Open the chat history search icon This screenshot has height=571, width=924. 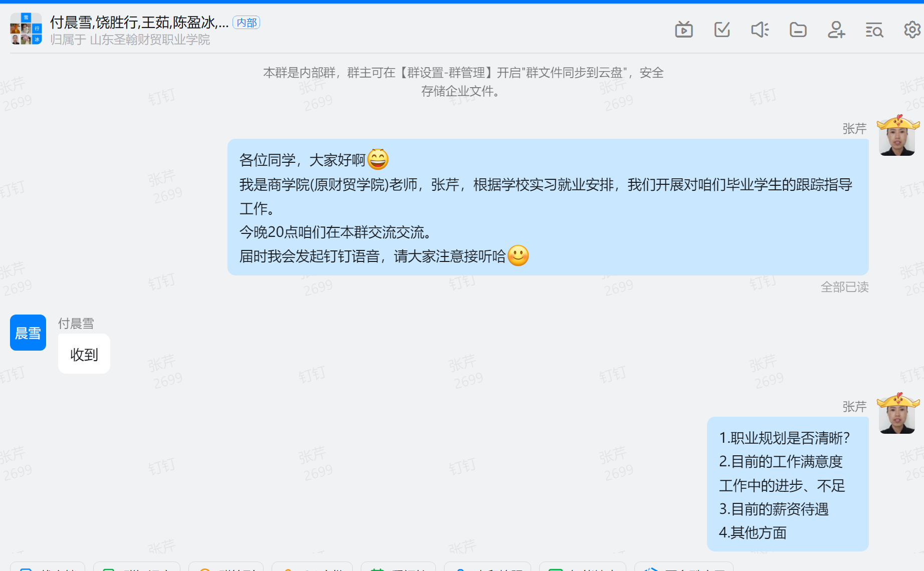(x=874, y=30)
